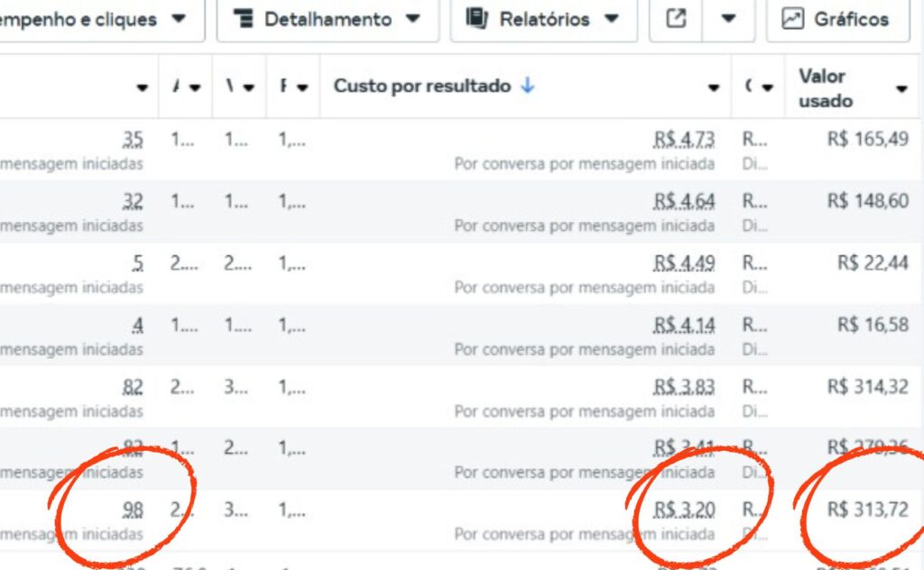Expand the Detalhamento dropdown menu
924x570 pixels.
(413, 19)
